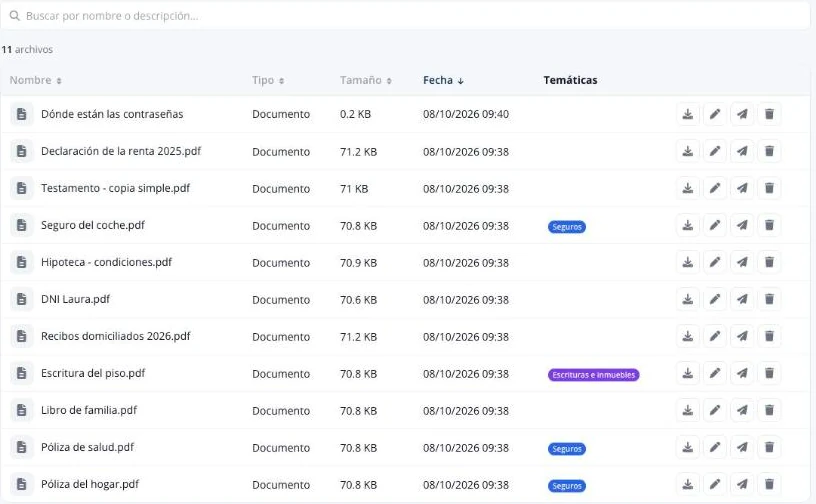Select Testamento - copia simple.pdf name
Viewport: 816px width, 504px height.
point(116,188)
